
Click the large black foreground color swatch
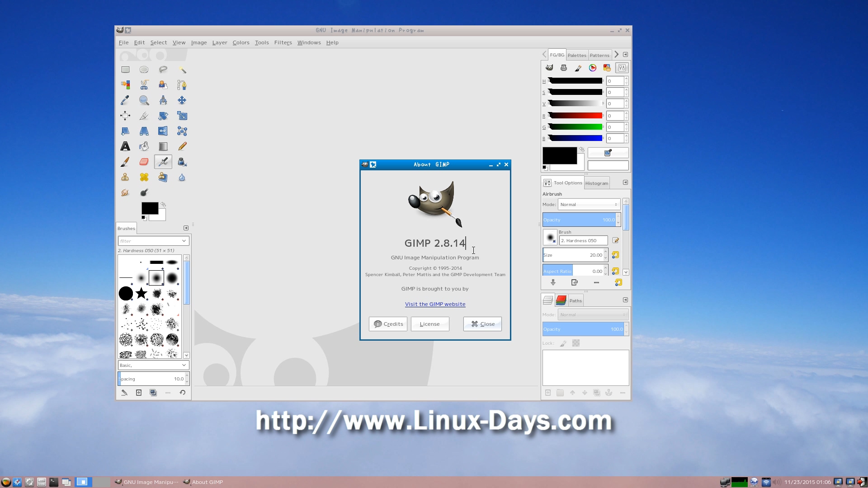pyautogui.click(x=560, y=155)
